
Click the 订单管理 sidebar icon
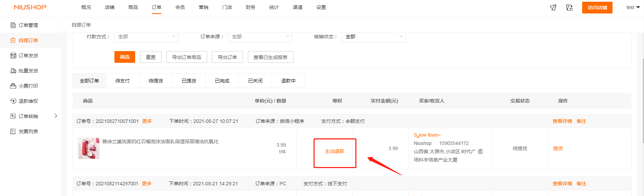tap(13, 25)
